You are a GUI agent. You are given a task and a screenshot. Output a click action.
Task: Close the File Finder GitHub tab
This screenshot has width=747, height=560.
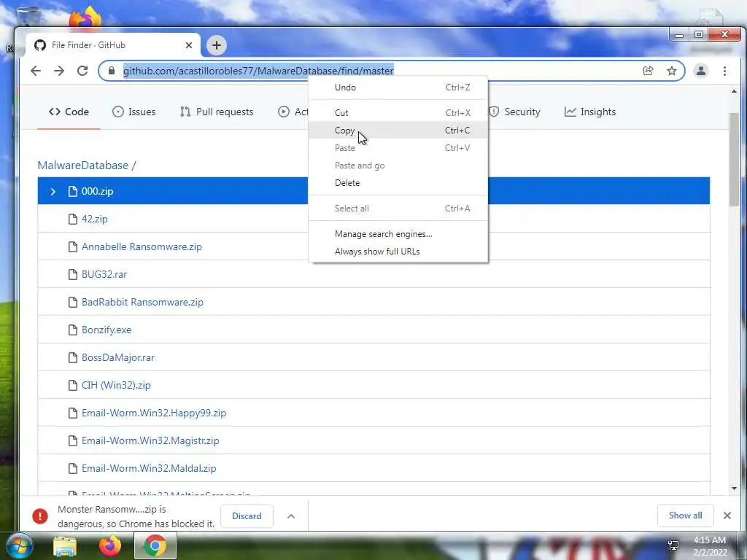[x=189, y=45]
